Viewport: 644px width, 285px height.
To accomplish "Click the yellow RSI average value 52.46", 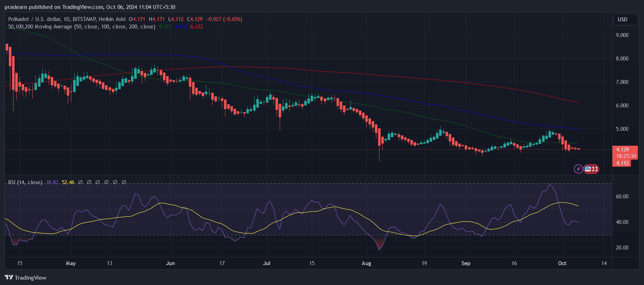I will coord(68,182).
